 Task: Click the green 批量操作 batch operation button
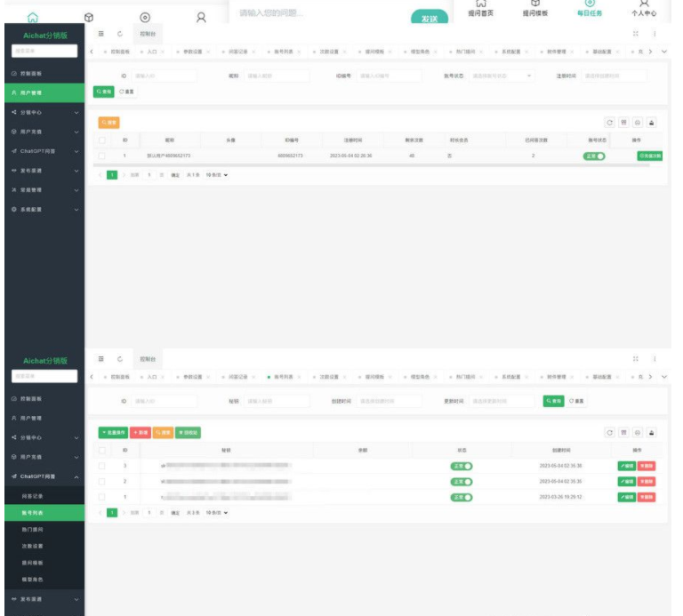(x=113, y=432)
